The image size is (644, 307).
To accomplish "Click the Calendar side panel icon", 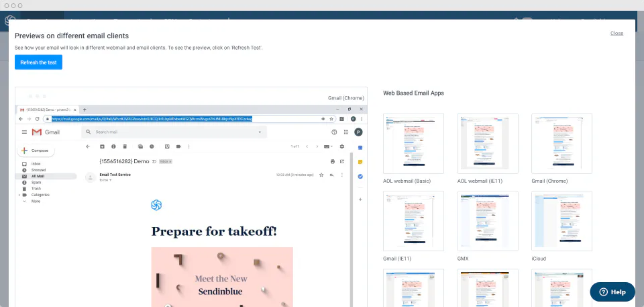I will pos(360,148).
